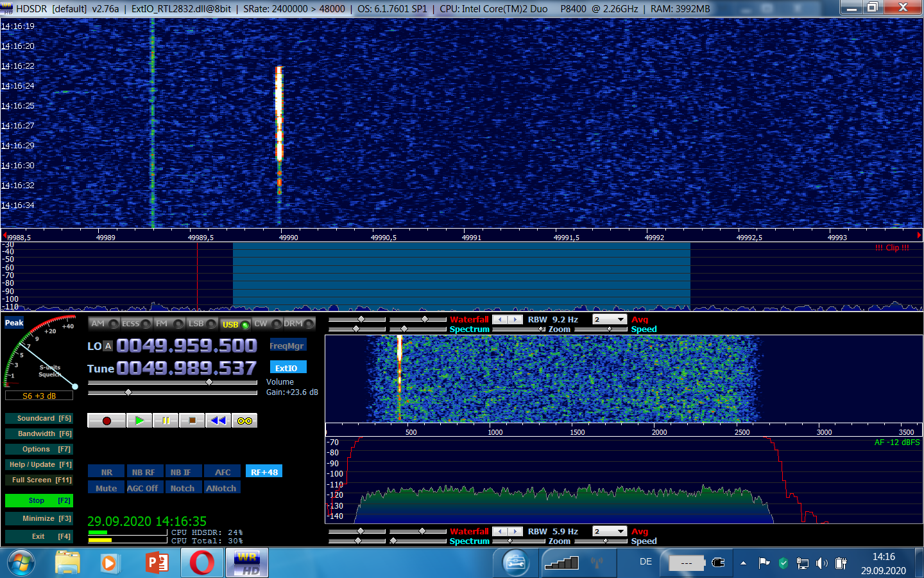Click the HDSDR taskbar icon
Viewport: 924px width, 578px height.
coord(247,563)
